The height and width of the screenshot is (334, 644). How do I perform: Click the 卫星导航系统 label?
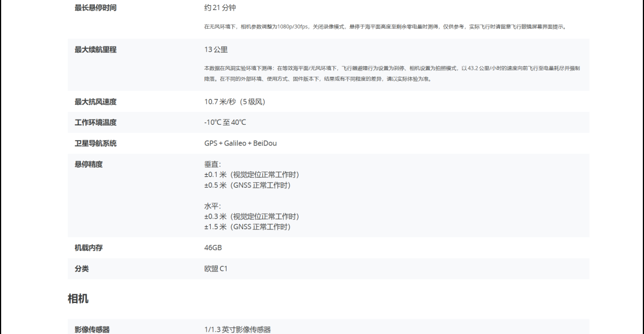click(95, 144)
